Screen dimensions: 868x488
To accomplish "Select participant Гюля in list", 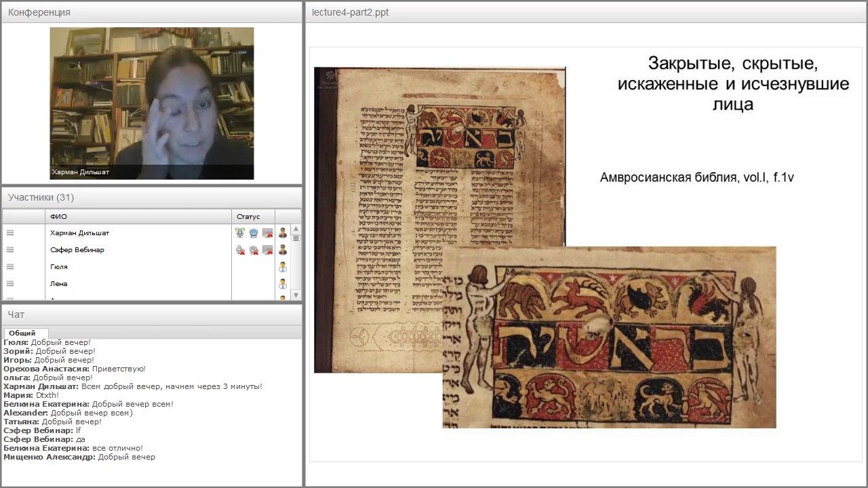I will 59,266.
